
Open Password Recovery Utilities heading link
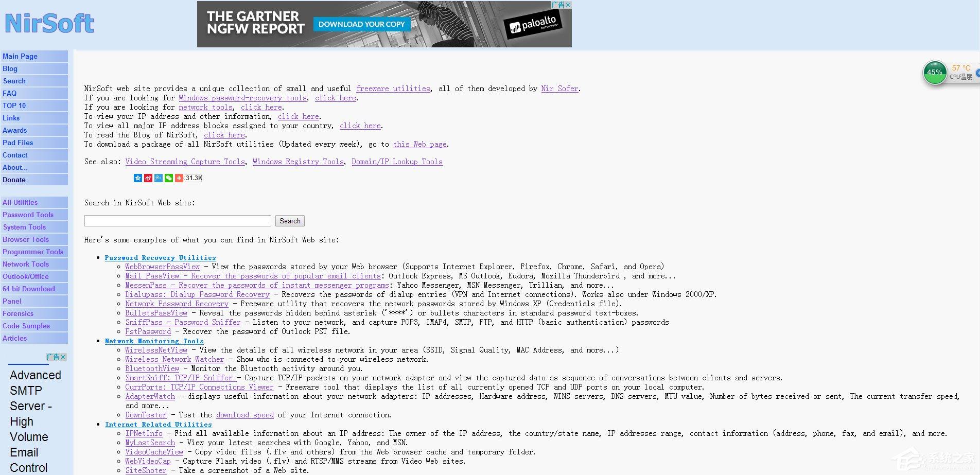160,258
